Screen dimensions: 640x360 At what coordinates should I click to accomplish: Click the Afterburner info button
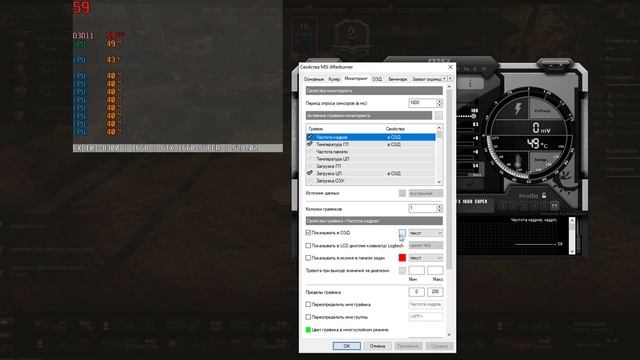point(470,84)
